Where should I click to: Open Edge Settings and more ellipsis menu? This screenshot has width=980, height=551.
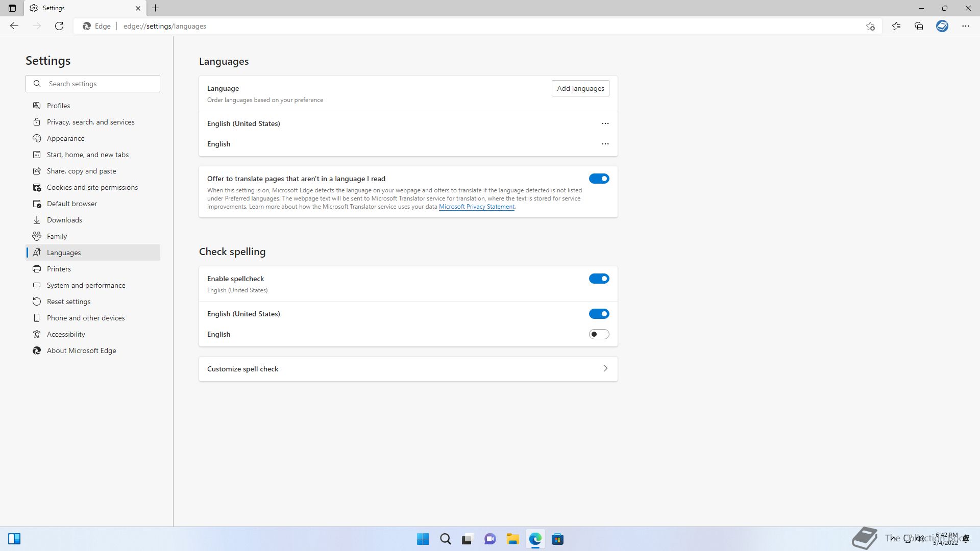point(966,26)
